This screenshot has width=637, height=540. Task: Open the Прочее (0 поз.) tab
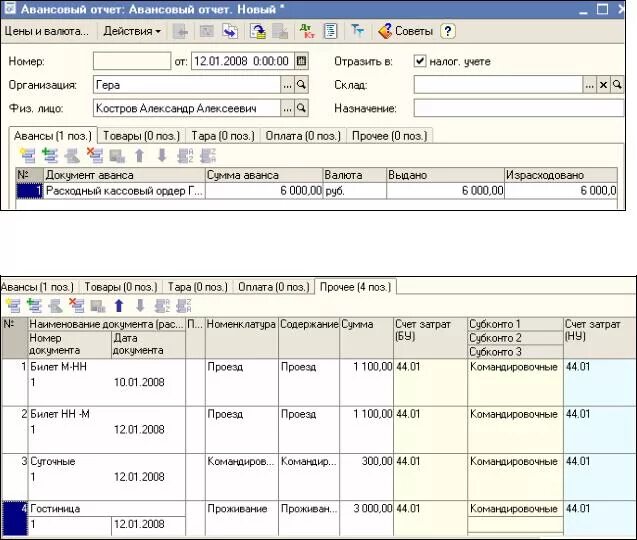pos(390,136)
